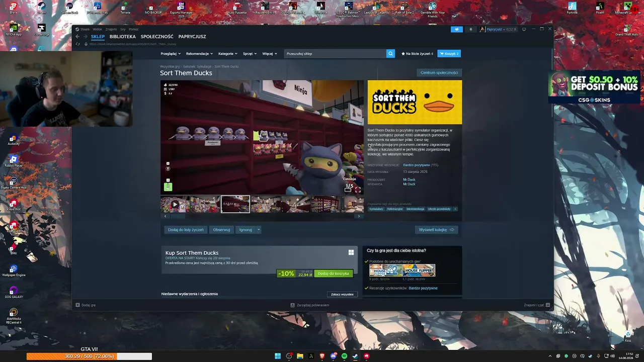Image resolution: width=644 pixels, height=362 pixels.
Task: Click Dodaj do koszyka button
Action: coord(333,274)
